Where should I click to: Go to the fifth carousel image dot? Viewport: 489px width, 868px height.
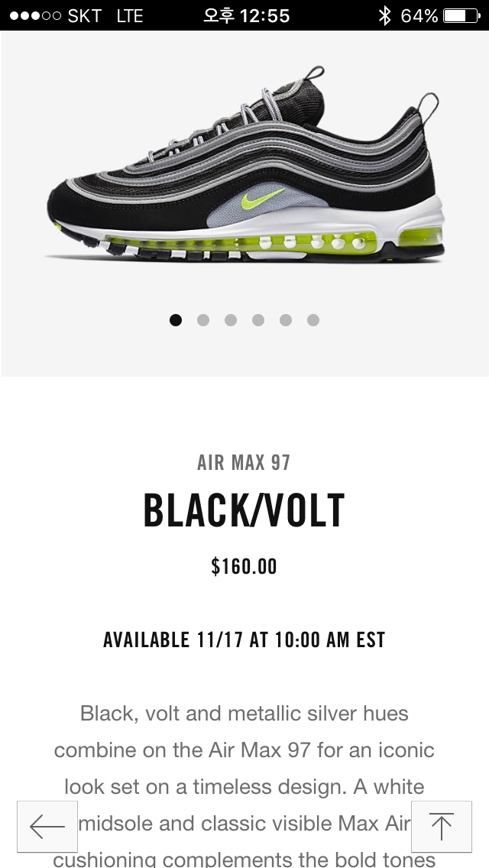pos(286,320)
